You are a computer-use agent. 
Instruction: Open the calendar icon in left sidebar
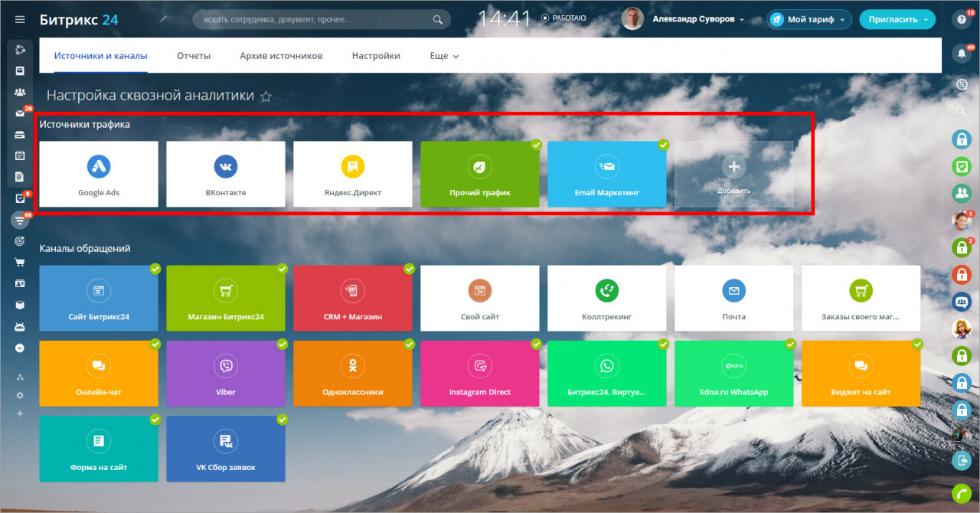point(20,155)
